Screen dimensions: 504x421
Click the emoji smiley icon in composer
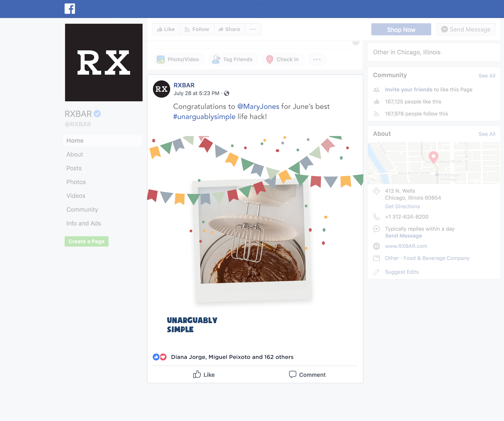point(355,42)
